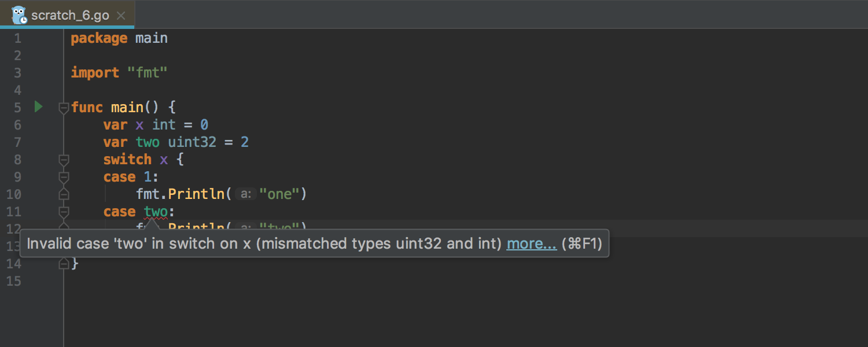The height and width of the screenshot is (347, 868).
Task: Click the uint32 type on line 7
Action: click(x=192, y=142)
